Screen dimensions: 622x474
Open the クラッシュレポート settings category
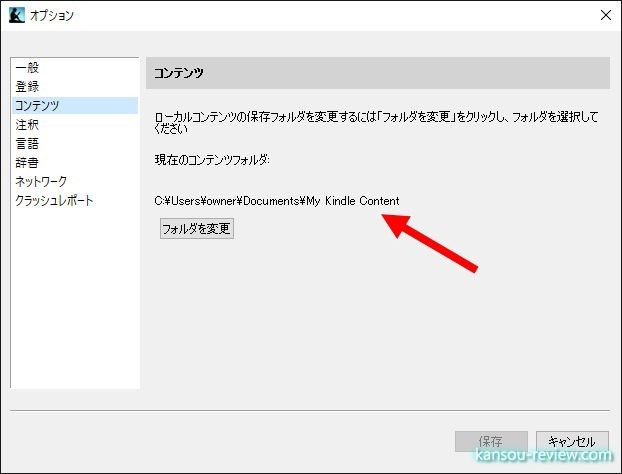pos(75,201)
